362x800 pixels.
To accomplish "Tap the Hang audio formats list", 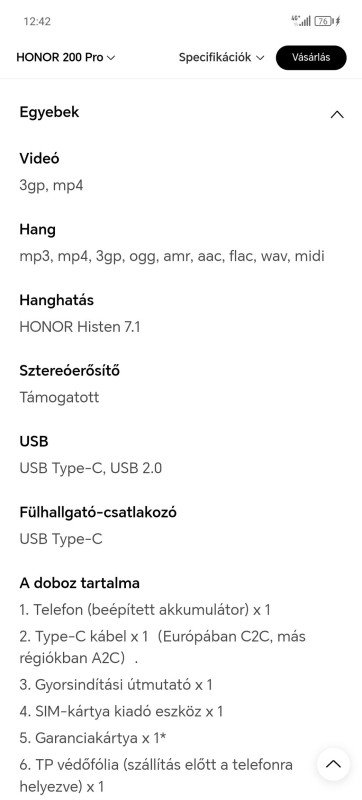I will point(172,256).
